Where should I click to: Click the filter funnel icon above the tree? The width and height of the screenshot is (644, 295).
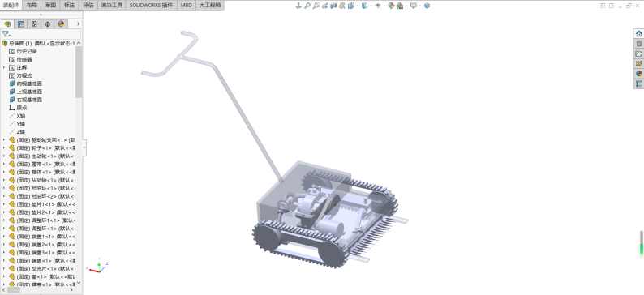point(6,35)
